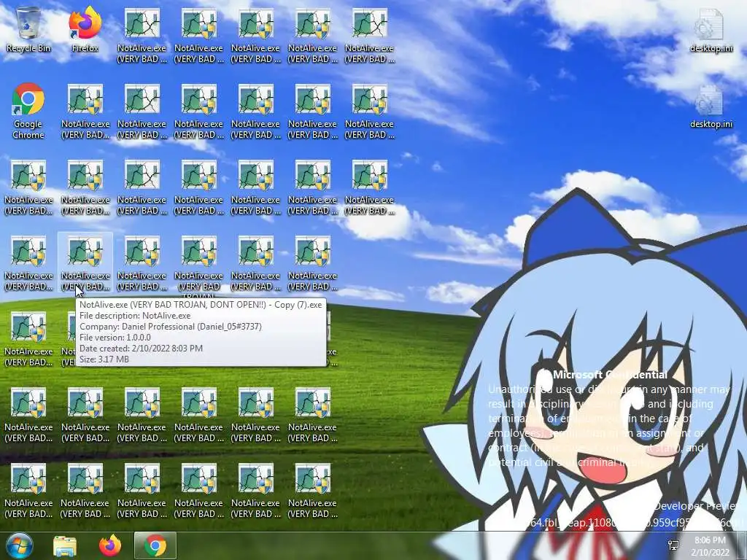The width and height of the screenshot is (747, 560).
Task: Select NotAlive.exe icon immediately right of Firefox
Action: pyautogui.click(x=142, y=36)
